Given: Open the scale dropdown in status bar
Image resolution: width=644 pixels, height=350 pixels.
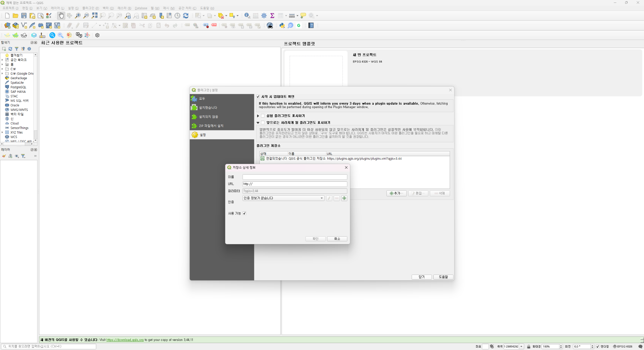Looking at the screenshot, I should click(x=521, y=347).
